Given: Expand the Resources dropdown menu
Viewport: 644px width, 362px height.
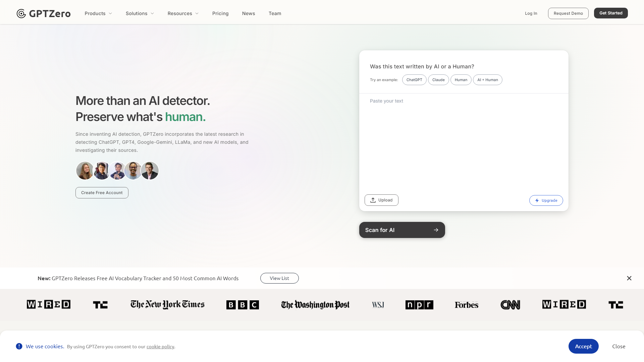Looking at the screenshot, I should click(183, 13).
